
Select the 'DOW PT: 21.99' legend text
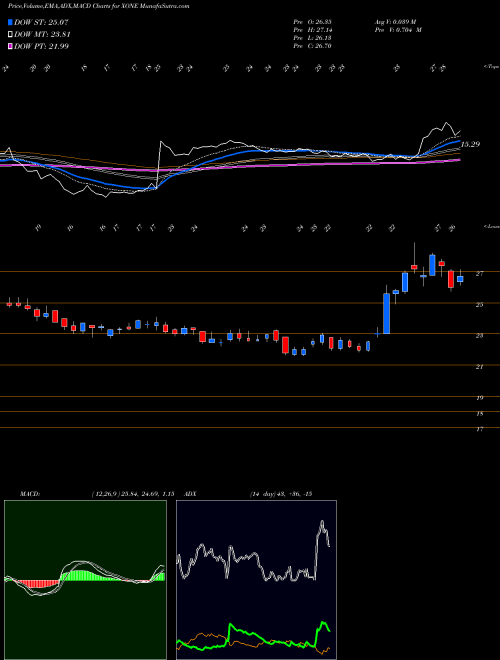(42, 46)
